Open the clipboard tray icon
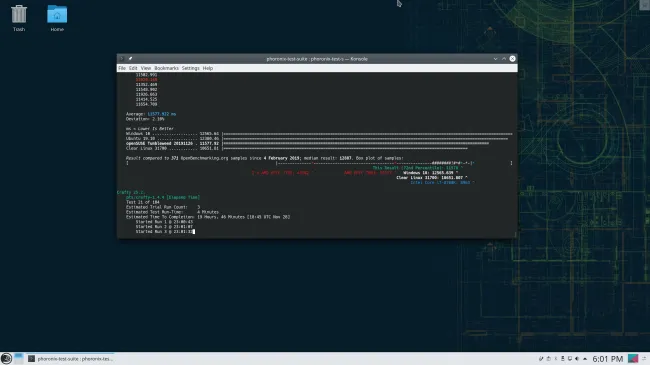This screenshot has width=650, height=365. tap(549, 359)
